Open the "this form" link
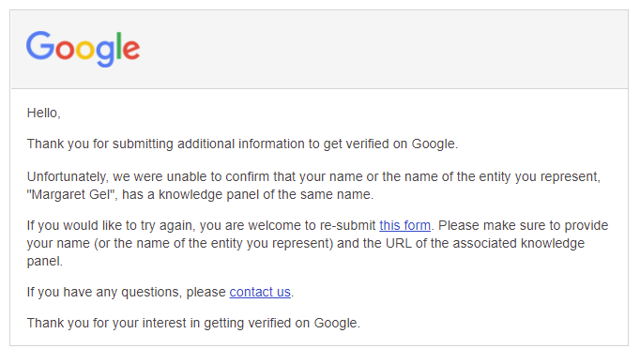The image size is (640, 364). 404,225
